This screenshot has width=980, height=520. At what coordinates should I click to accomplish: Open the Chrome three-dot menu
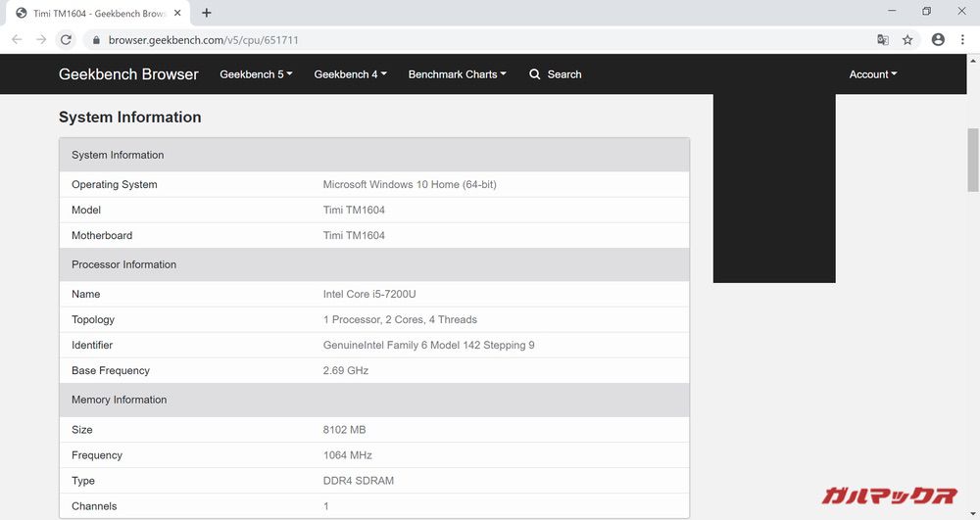click(962, 40)
